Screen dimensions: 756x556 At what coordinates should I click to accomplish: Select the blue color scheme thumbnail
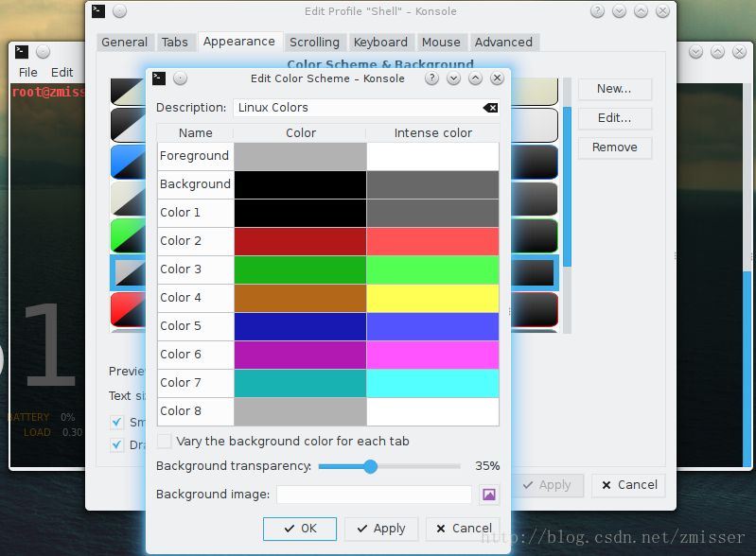pos(129,163)
